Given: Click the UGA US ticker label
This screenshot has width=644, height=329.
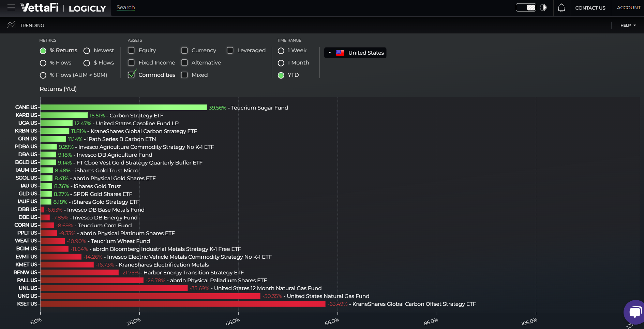Looking at the screenshot, I should pyautogui.click(x=28, y=123).
